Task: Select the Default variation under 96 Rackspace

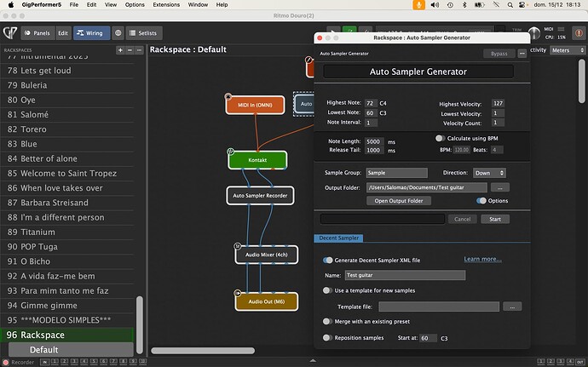Action: [x=71, y=350]
